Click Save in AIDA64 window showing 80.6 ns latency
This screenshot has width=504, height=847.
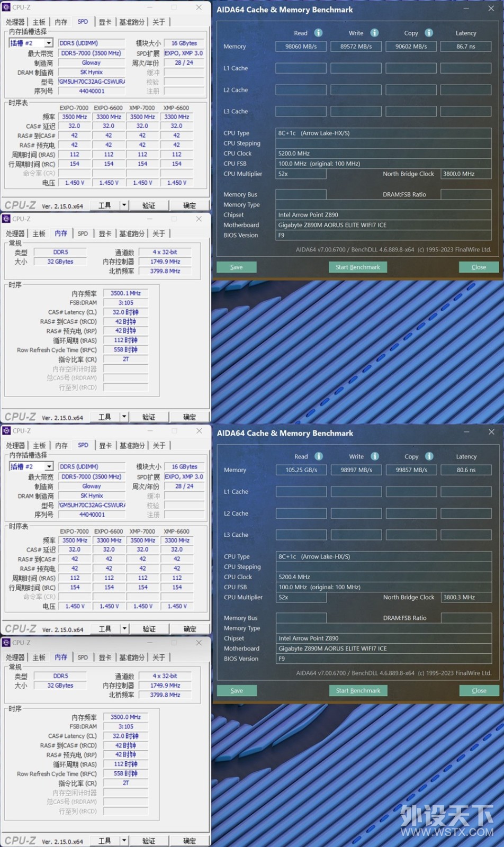click(x=237, y=691)
